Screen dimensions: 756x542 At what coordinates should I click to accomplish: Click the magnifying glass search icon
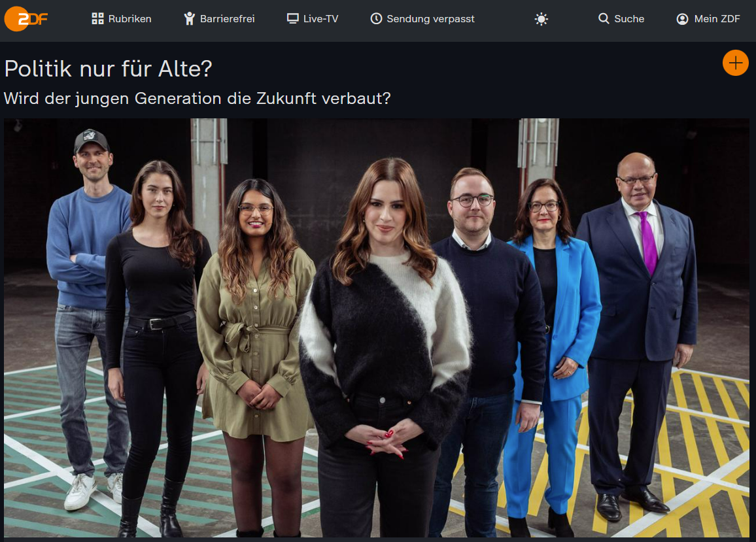(604, 19)
